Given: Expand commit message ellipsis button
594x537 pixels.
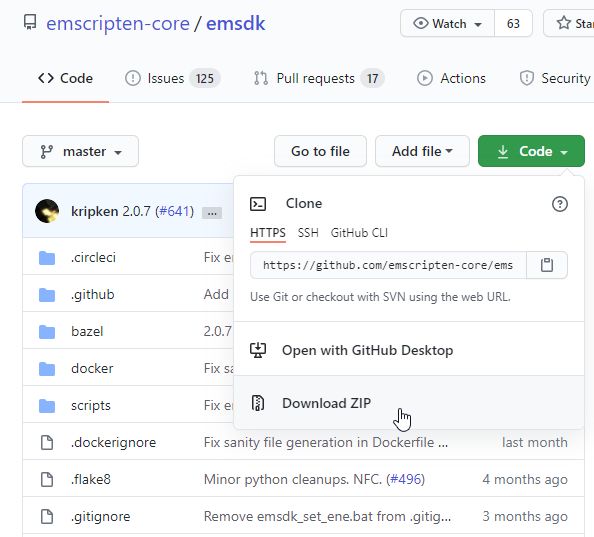Looking at the screenshot, I should pos(212,213).
